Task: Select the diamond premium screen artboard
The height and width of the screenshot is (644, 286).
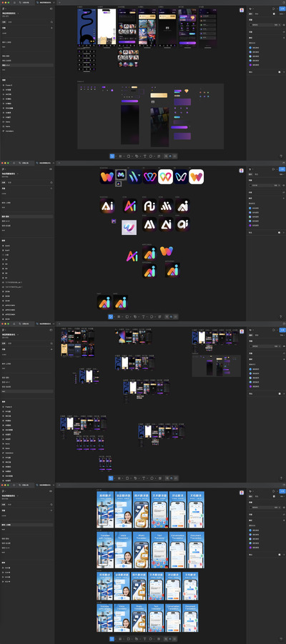Action: [187, 26]
